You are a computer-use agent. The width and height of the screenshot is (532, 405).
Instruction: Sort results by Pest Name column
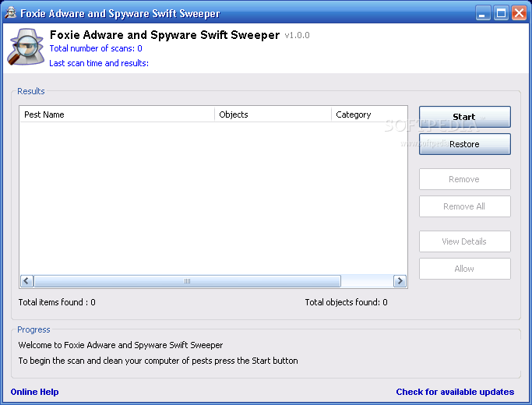(117, 114)
